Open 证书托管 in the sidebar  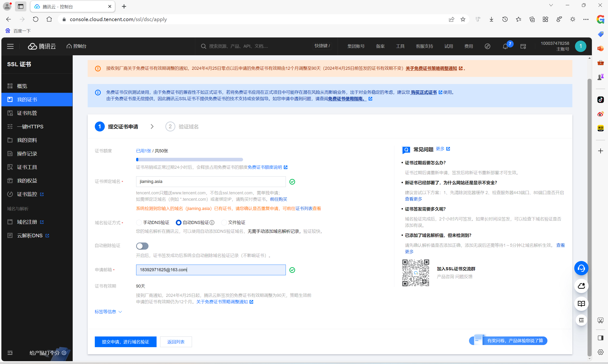click(x=27, y=113)
